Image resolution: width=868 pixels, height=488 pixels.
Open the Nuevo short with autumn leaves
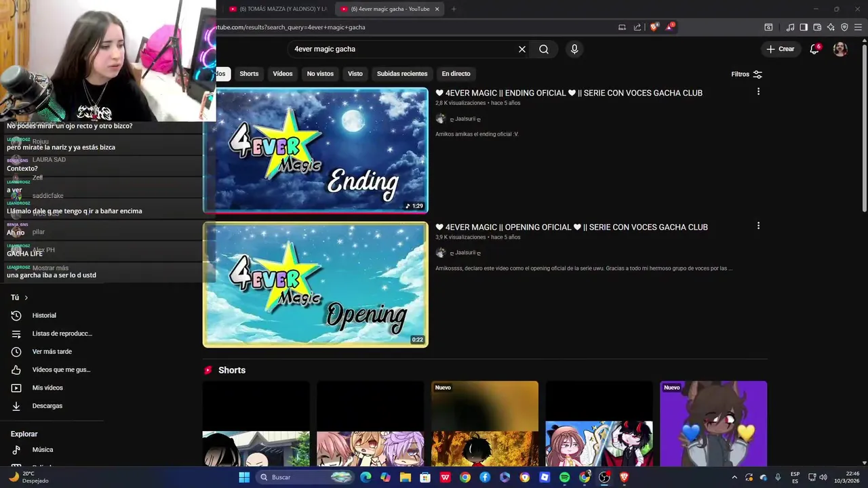pos(485,424)
